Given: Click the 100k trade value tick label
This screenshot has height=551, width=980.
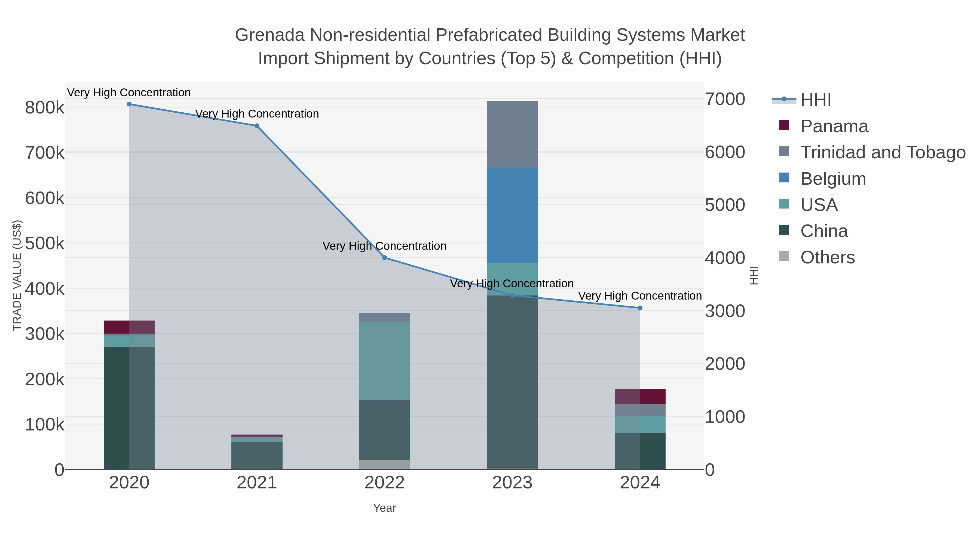Looking at the screenshot, I should click(45, 424).
